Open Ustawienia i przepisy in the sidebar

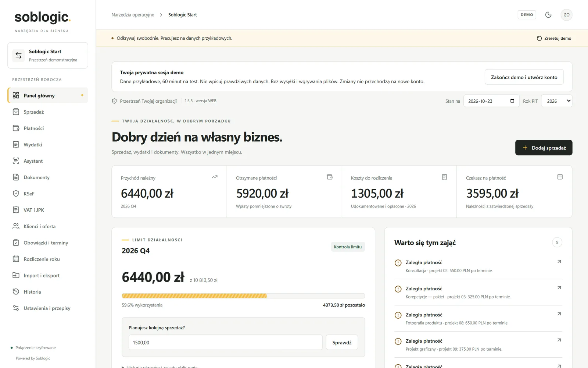pos(48,308)
